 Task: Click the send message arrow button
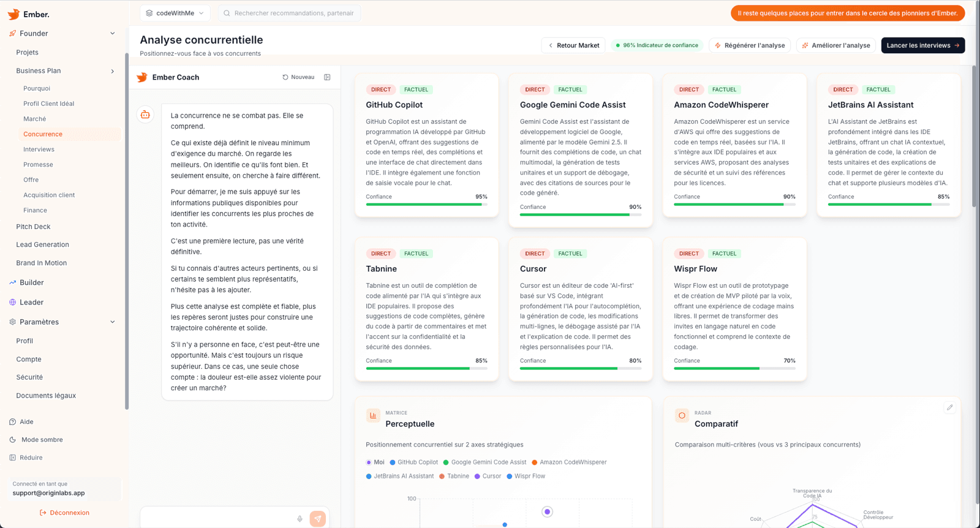click(x=317, y=519)
